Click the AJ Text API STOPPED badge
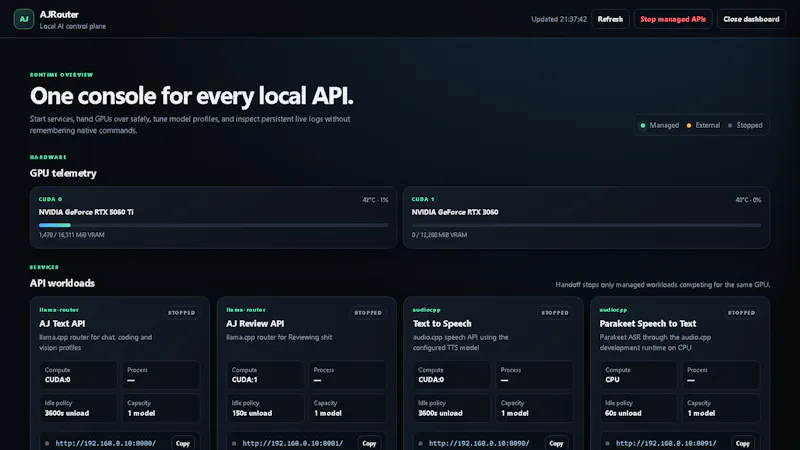 (182, 313)
